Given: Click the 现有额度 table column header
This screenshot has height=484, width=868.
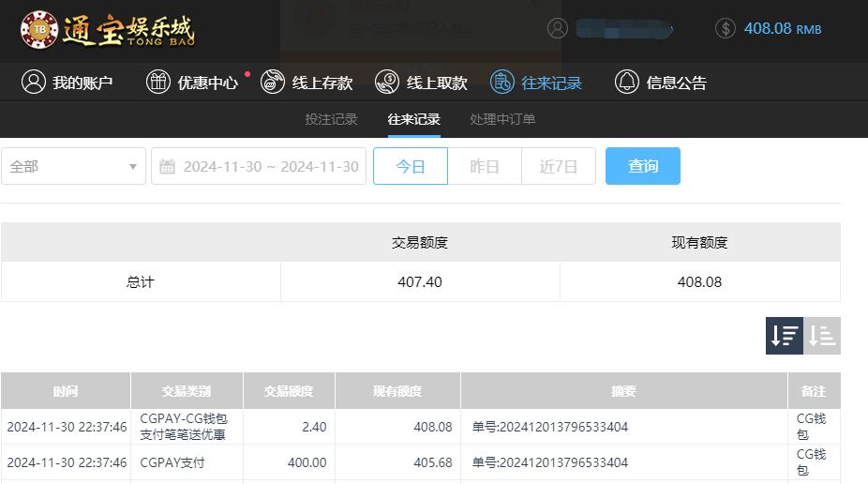Looking at the screenshot, I should 397,391.
